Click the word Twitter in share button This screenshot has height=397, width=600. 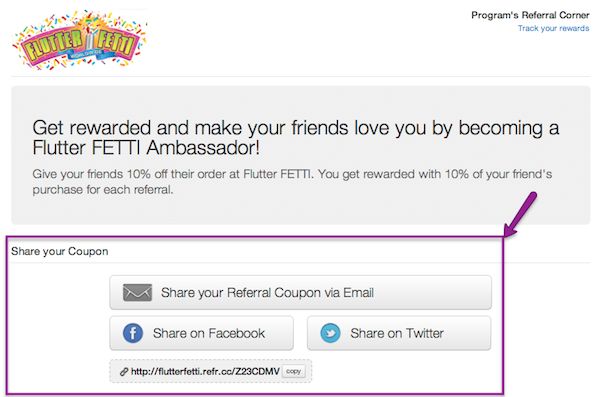point(425,333)
